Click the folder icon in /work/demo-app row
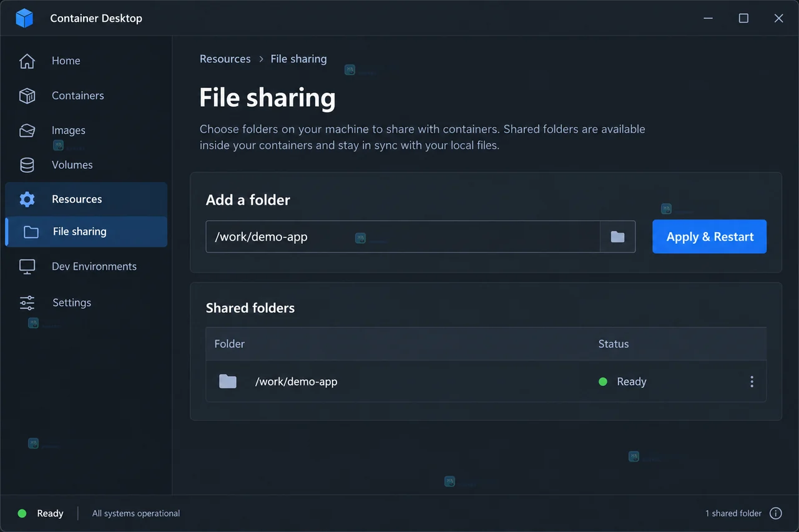The image size is (799, 532). pyautogui.click(x=228, y=381)
